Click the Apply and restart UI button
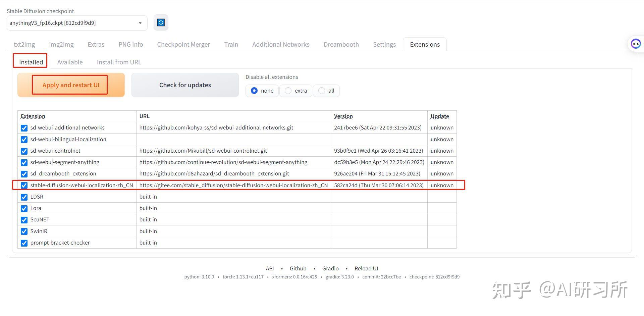 click(x=70, y=85)
